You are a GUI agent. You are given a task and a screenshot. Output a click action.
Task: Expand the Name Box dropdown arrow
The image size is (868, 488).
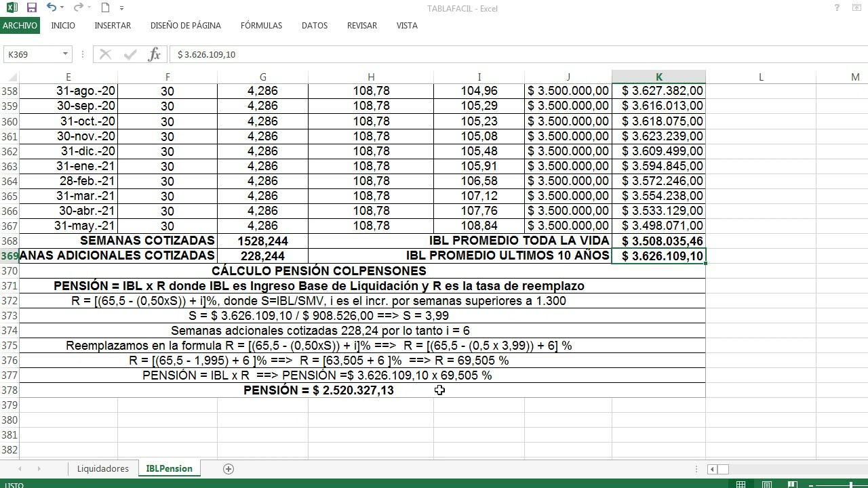click(x=65, y=54)
